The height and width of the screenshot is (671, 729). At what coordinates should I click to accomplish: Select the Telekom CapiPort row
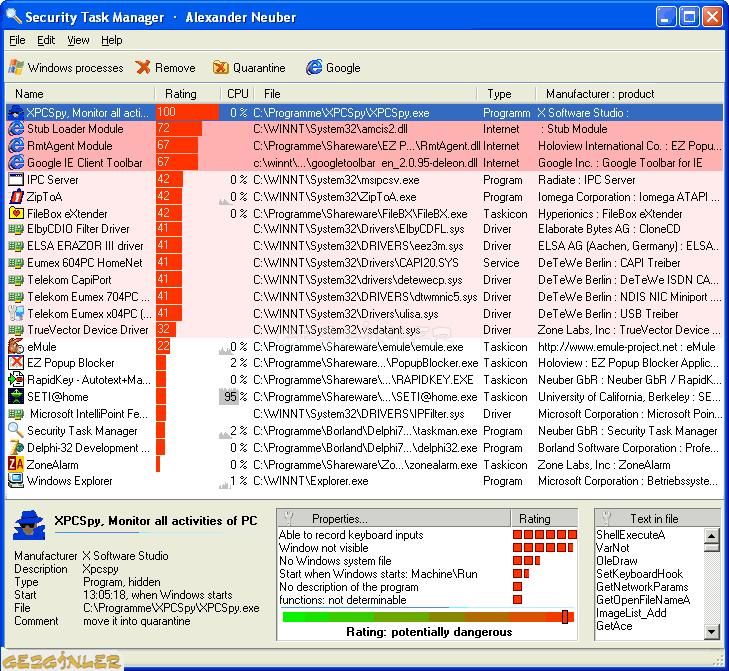point(364,280)
